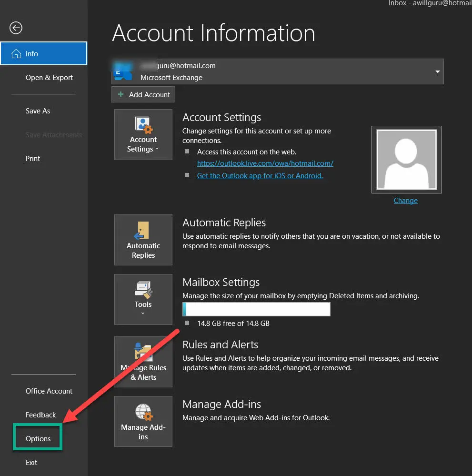Open the Feedback page
This screenshot has width=472, height=476.
coord(40,415)
